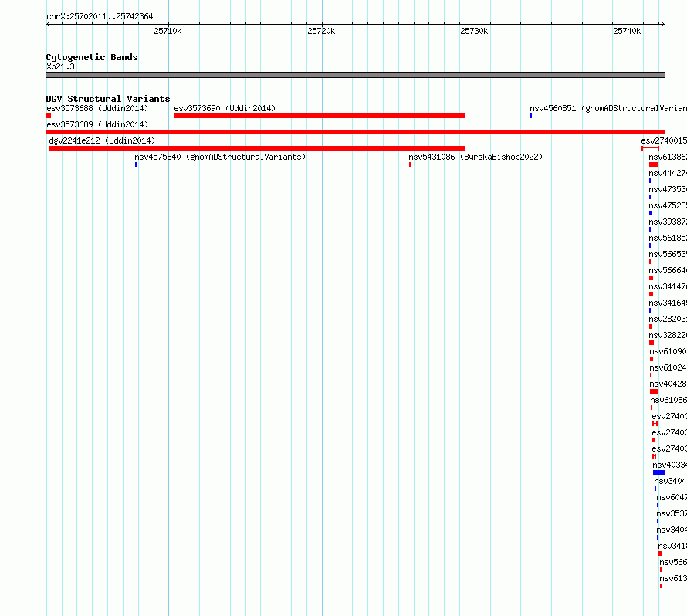
Task: Select the small red nsv5431086 marker
Action: [x=410, y=164]
